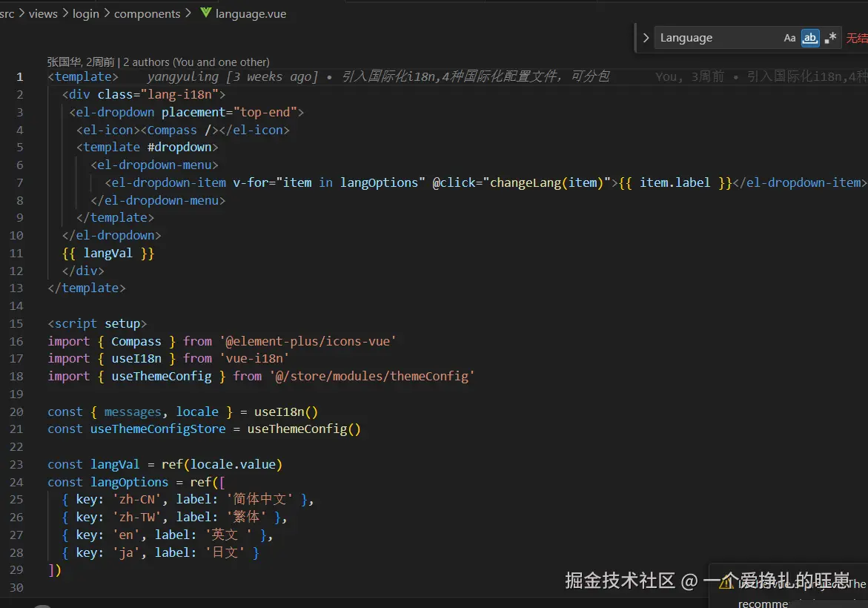868x608 pixels.
Task: Click the inline blame 'yangyuling [3 weeks ago]'
Action: point(233,76)
